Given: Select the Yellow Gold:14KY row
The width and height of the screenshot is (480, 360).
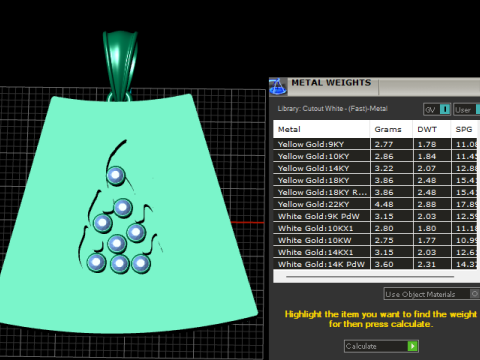Looking at the screenshot, I should [x=375, y=168].
